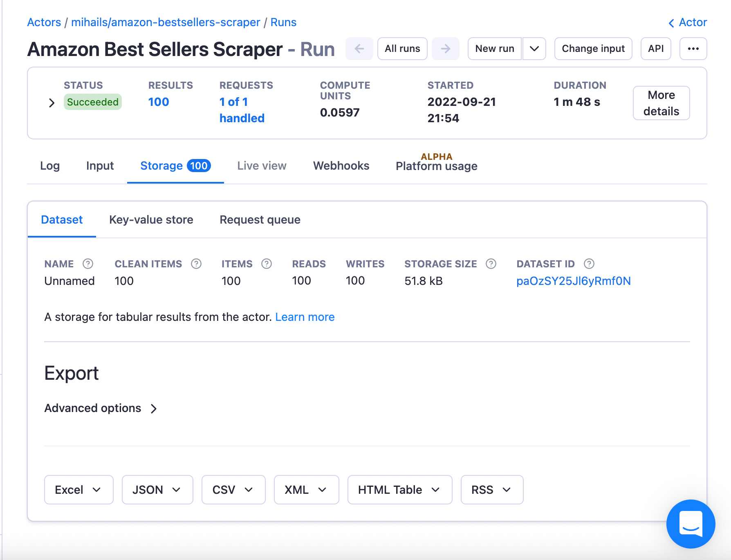Click the compute units value 0.0597
Screen dimensions: 731x560
pos(340,112)
